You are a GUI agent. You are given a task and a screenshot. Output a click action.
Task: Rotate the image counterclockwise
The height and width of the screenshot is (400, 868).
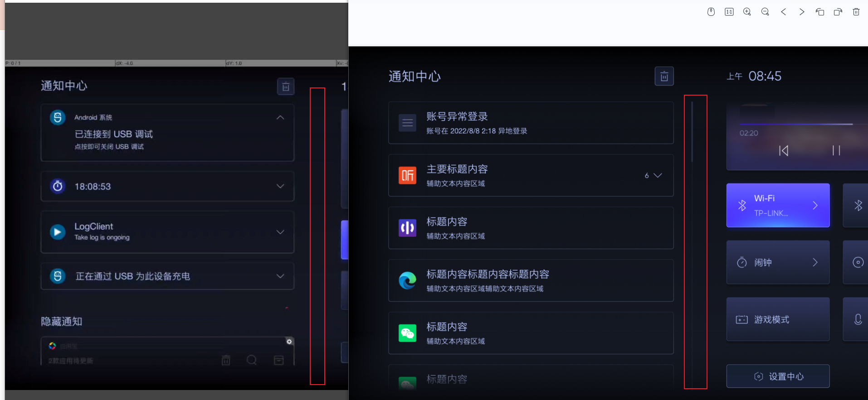coord(819,12)
